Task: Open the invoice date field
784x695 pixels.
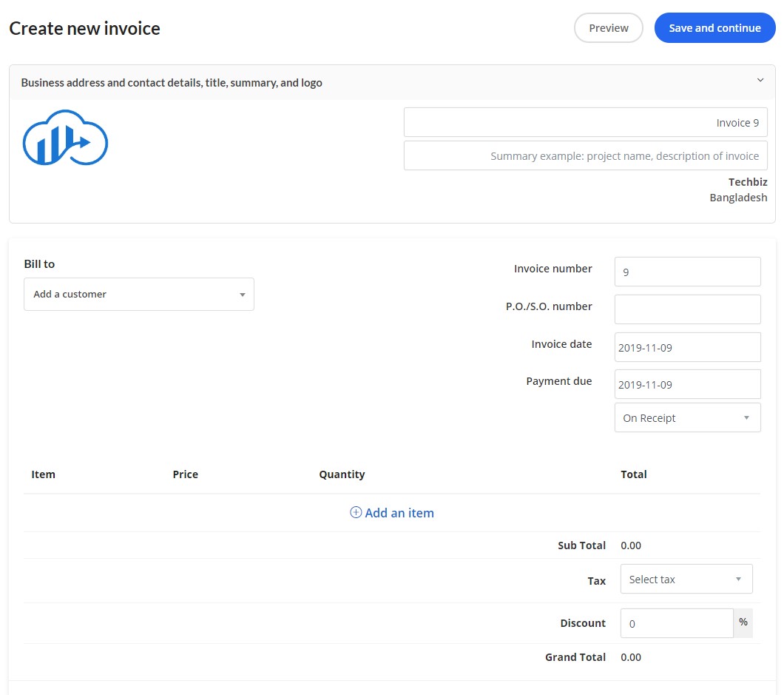Action: click(x=687, y=346)
